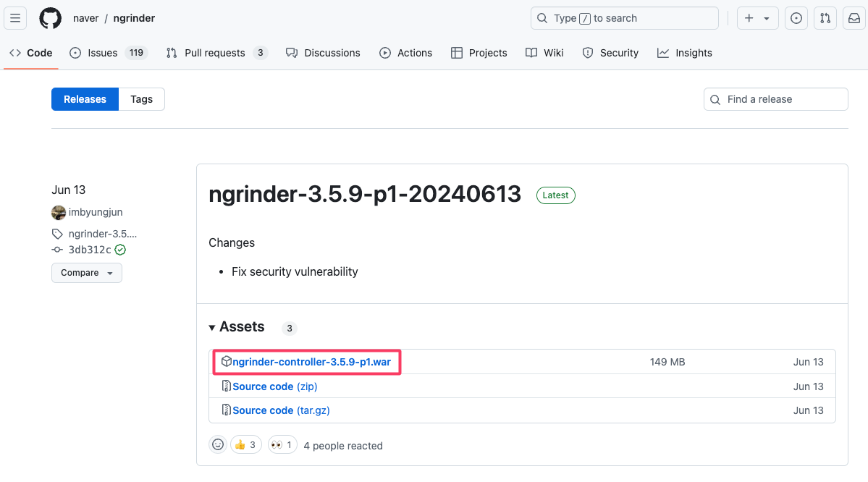Collapse the Assets section
The height and width of the screenshot is (482, 868).
point(237,327)
